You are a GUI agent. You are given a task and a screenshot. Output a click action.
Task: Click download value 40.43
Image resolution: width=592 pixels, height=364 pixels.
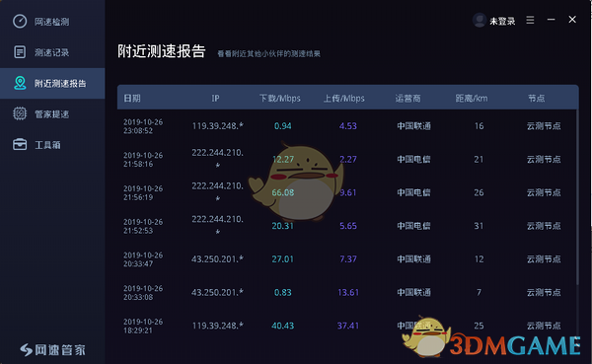pyautogui.click(x=283, y=326)
